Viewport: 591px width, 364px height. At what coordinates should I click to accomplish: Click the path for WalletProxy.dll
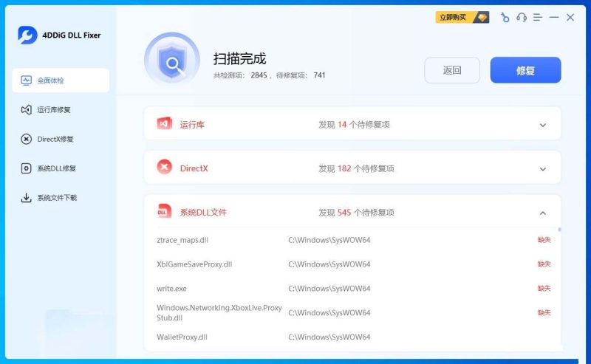click(x=329, y=337)
